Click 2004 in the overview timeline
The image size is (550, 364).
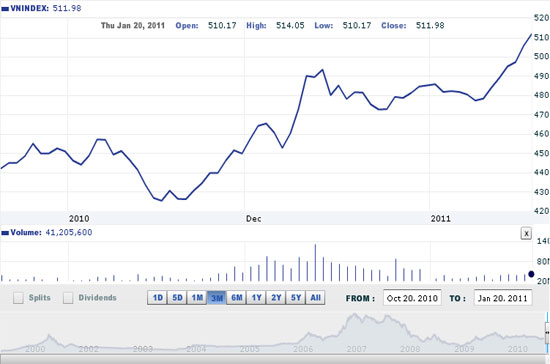point(196,349)
